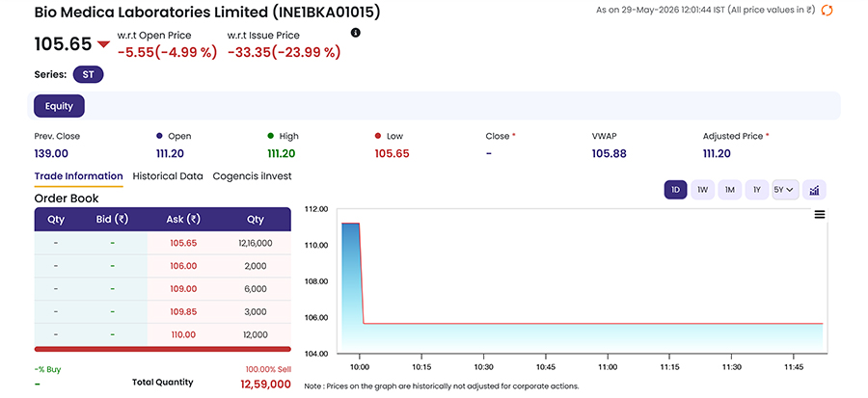Select the Equity segment button
This screenshot has height=398, width=868.
[59, 106]
